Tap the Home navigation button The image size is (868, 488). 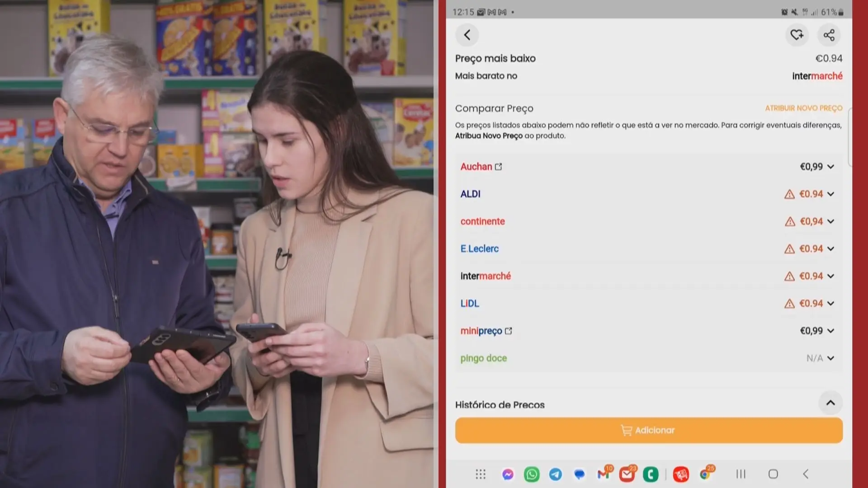[773, 474]
